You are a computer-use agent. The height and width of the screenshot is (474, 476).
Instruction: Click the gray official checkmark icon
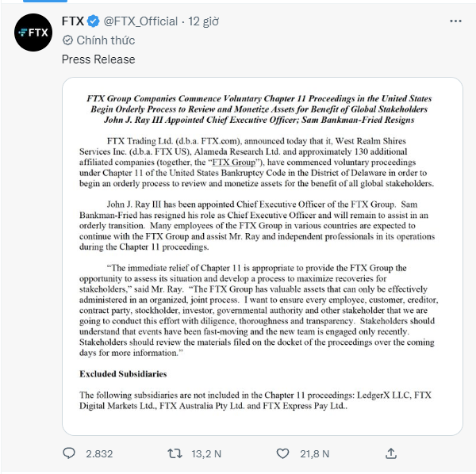click(x=67, y=40)
